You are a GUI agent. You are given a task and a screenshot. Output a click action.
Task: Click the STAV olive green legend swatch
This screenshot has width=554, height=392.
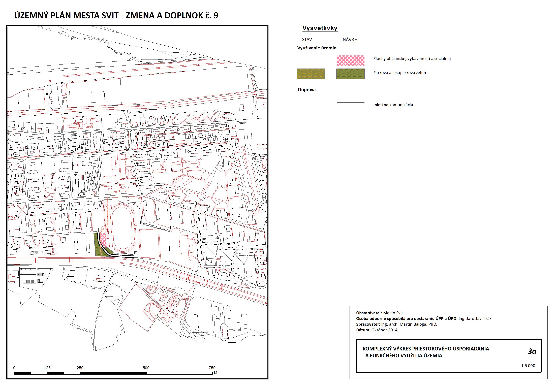(x=311, y=74)
